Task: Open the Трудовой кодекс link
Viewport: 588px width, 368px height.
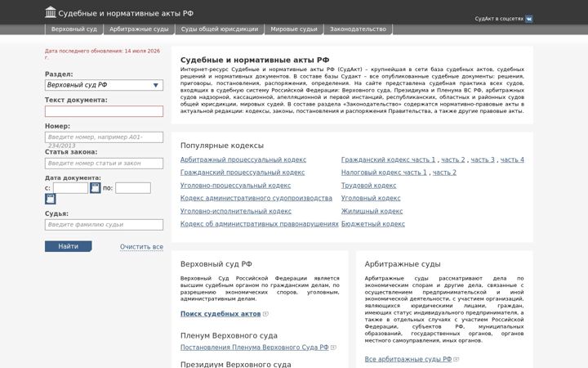Action: click(x=368, y=186)
